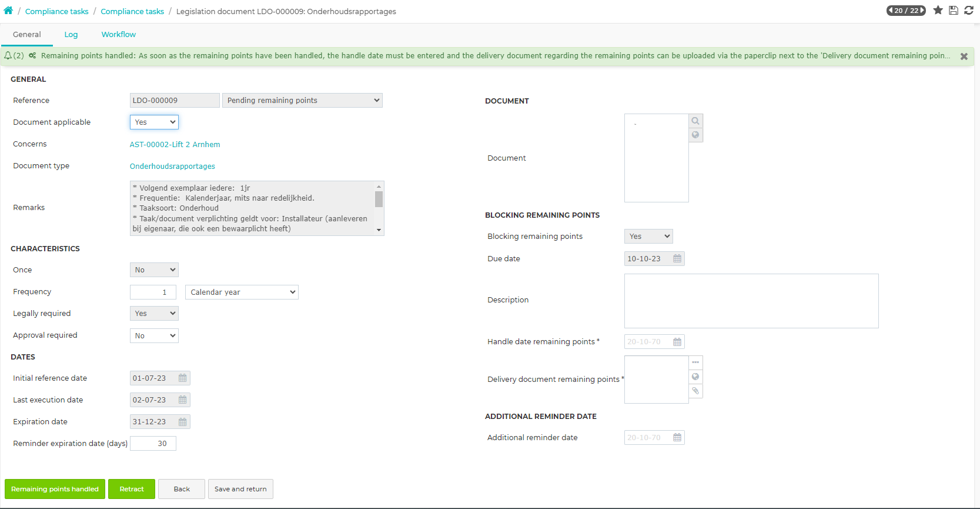Search for a document with magnifier icon
The width and height of the screenshot is (980, 509).
(x=695, y=121)
